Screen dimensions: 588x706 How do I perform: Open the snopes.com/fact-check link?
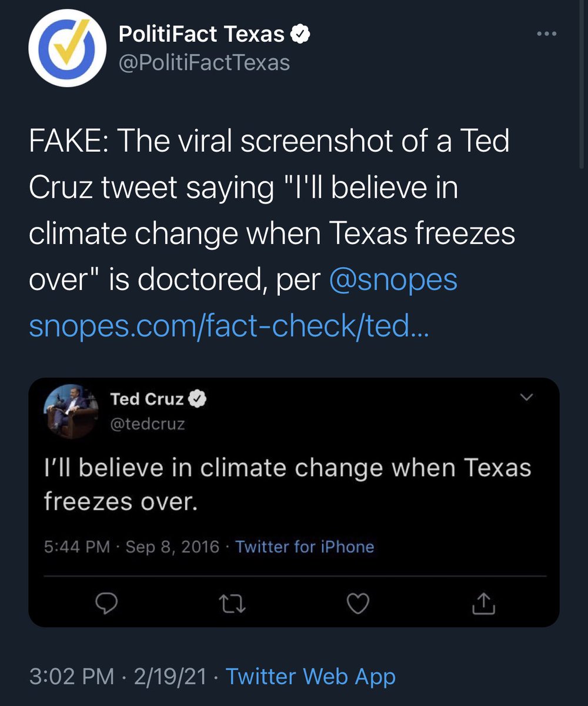pos(229,327)
